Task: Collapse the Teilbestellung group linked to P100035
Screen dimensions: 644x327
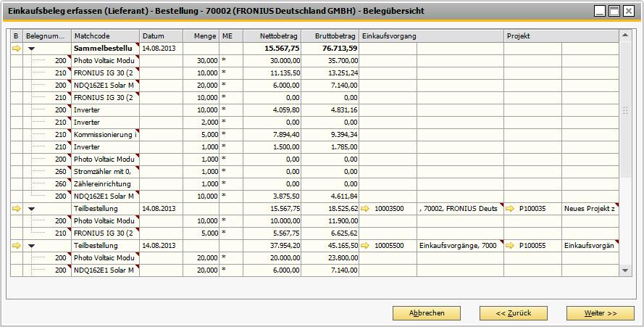Action: point(32,208)
